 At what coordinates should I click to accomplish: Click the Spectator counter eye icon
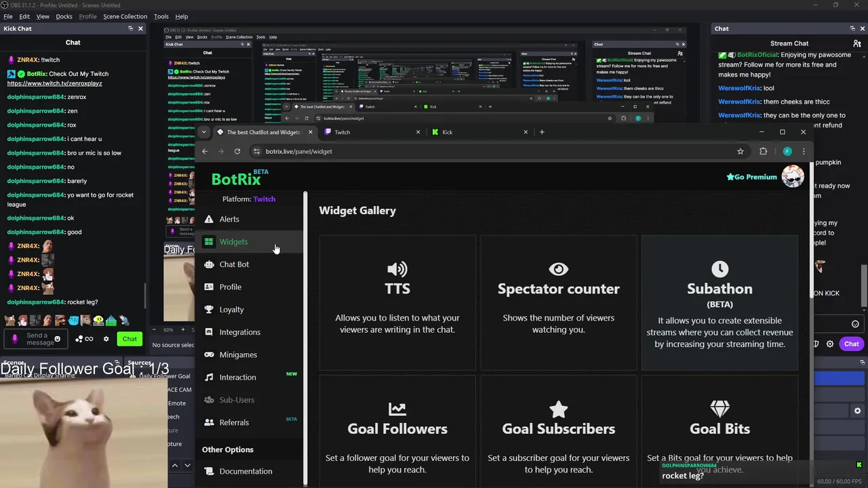[x=559, y=269]
